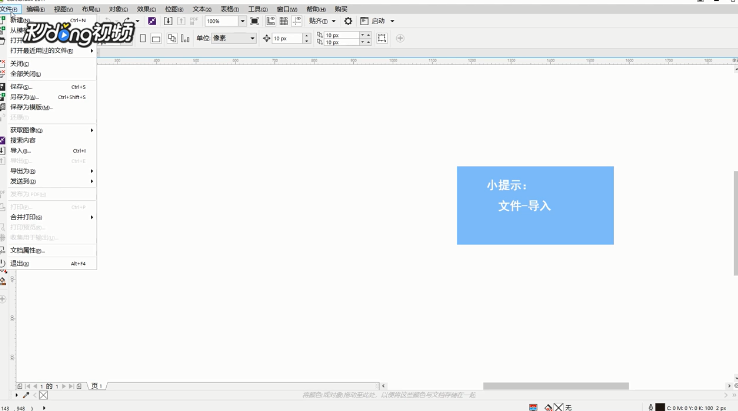Toggle the show guidelines icon
The width and height of the screenshot is (738, 411).
pyautogui.click(x=297, y=21)
